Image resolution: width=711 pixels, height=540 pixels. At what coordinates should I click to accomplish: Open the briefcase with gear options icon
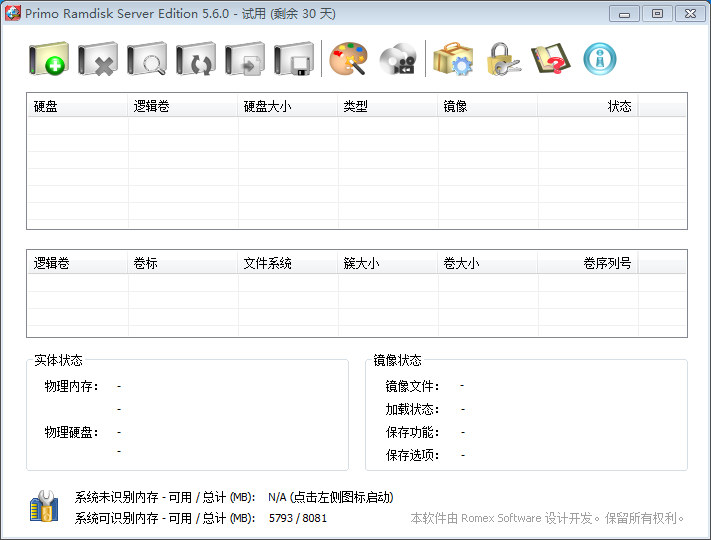pos(453,59)
